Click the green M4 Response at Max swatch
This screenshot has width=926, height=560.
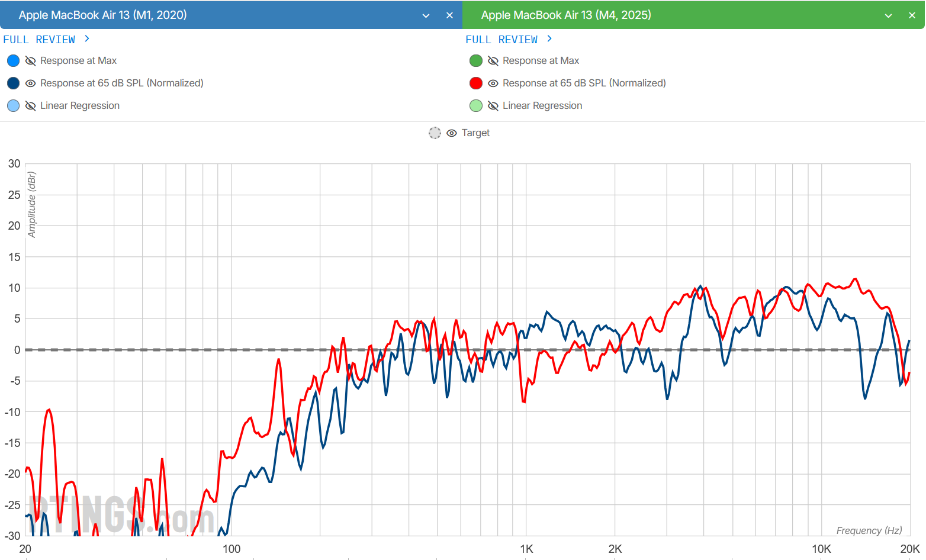476,61
